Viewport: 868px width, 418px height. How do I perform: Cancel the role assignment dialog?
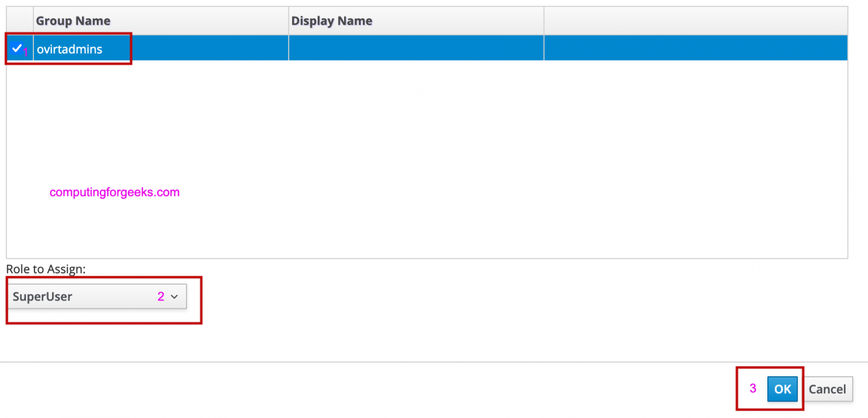click(827, 389)
